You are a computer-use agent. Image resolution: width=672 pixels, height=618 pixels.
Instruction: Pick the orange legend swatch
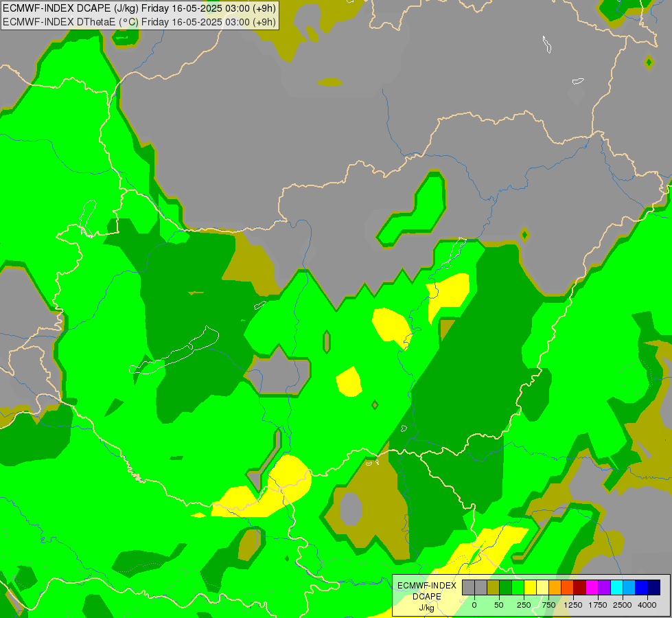point(555,587)
